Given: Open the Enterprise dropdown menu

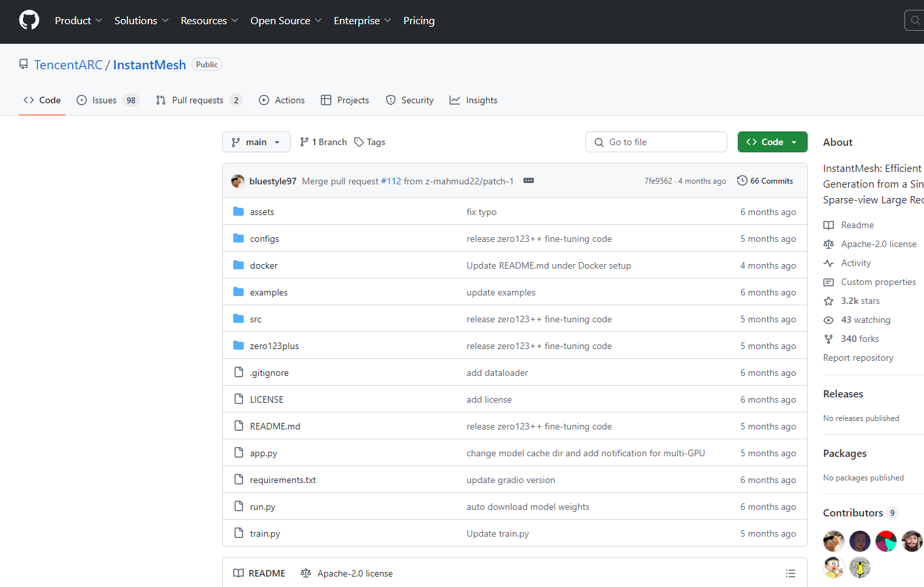Looking at the screenshot, I should (362, 21).
